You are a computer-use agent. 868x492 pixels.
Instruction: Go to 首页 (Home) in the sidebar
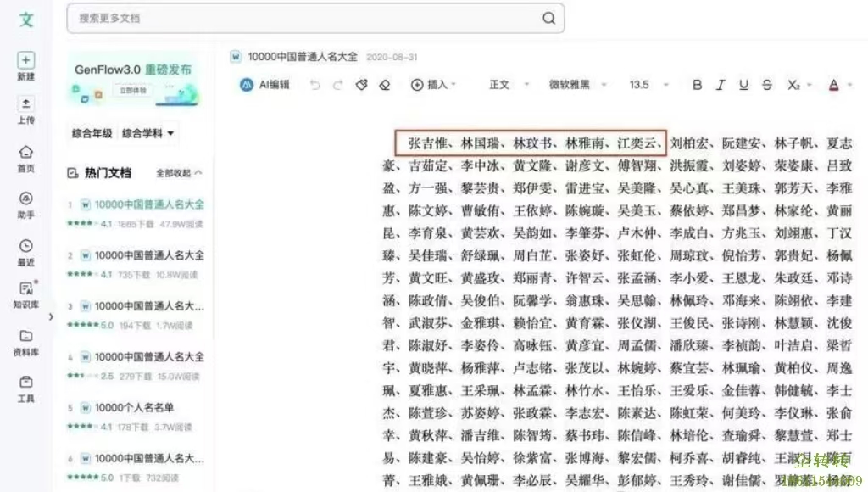click(26, 154)
